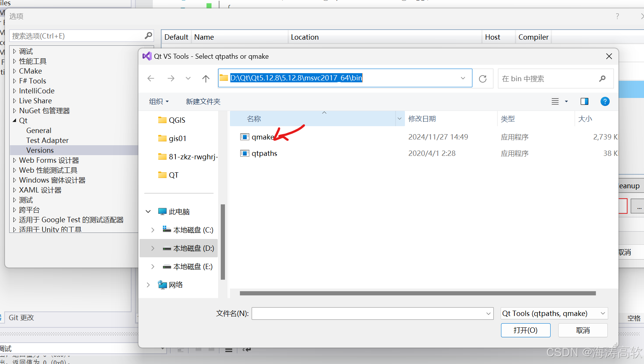Screen dimensions: 644x364
Task: Open the file dialog help icon
Action: [605, 101]
